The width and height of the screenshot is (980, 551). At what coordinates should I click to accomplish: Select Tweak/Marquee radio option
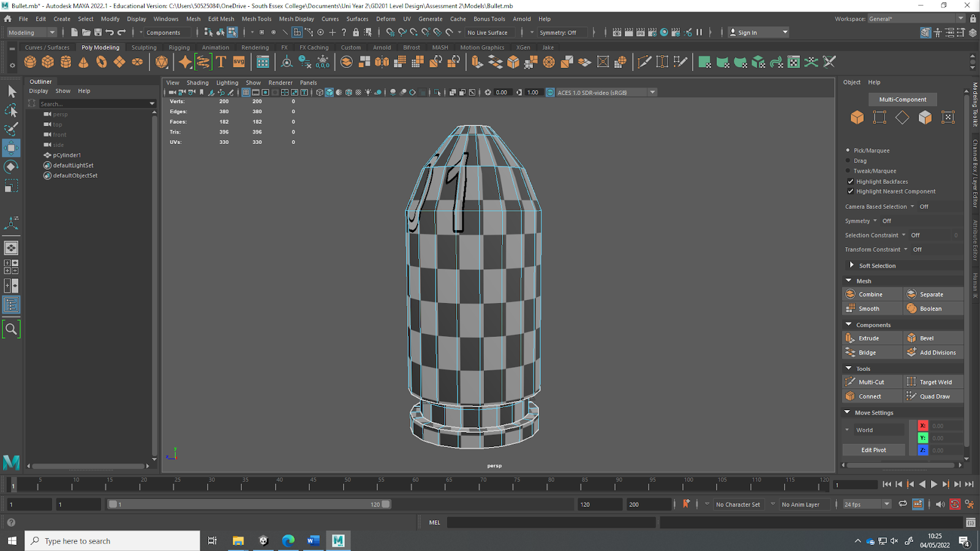[x=848, y=171]
